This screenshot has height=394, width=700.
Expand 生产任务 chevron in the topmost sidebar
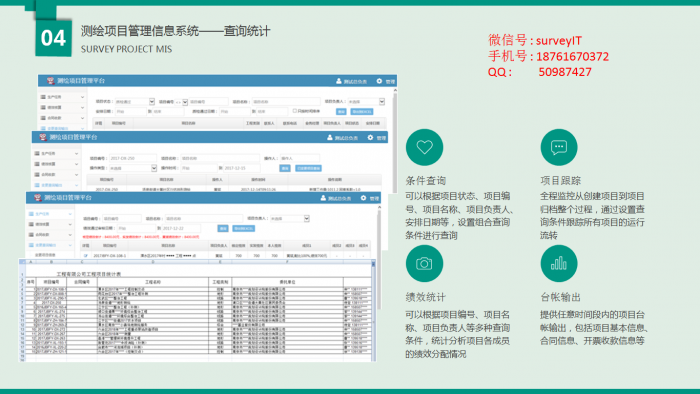point(83,97)
